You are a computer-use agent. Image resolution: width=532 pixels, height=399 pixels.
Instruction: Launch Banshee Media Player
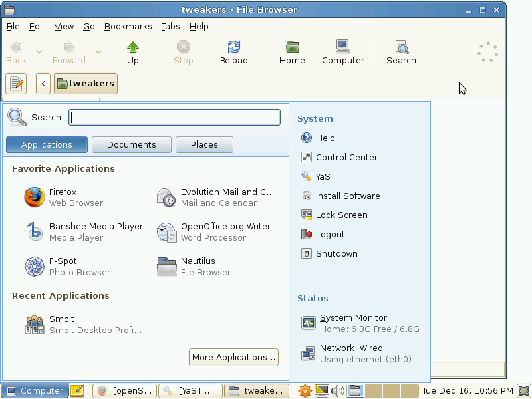84,231
